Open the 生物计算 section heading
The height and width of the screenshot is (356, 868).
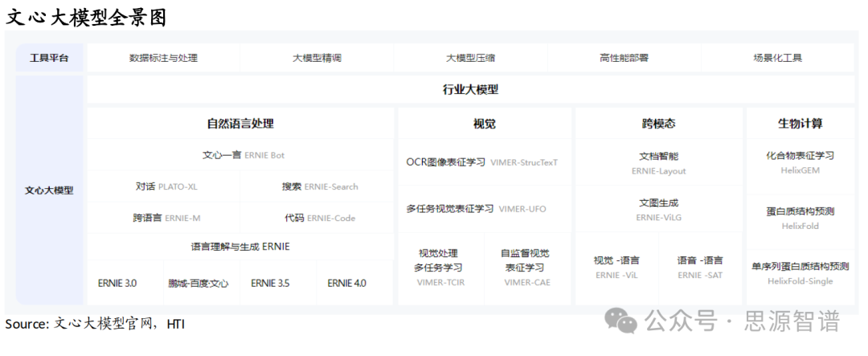[800, 124]
